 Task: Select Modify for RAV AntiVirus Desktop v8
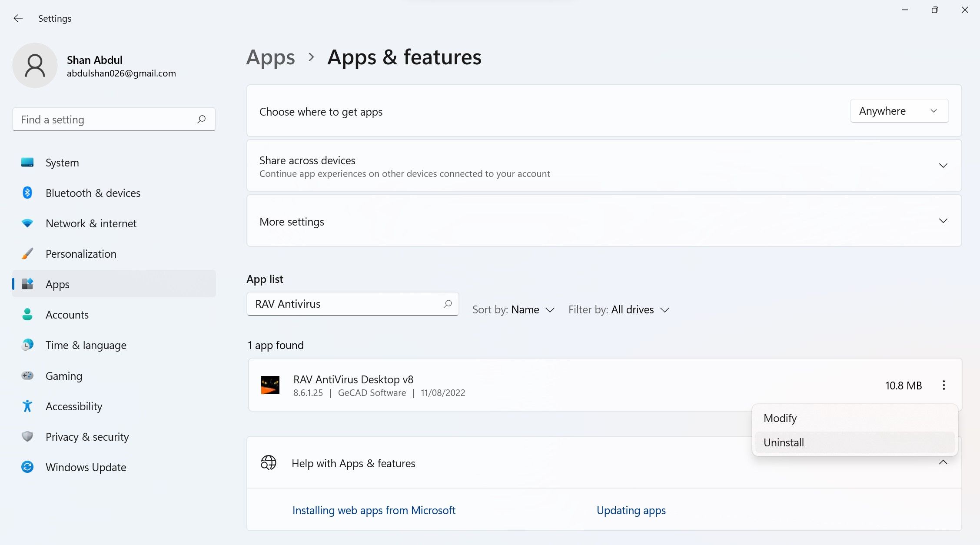click(780, 418)
